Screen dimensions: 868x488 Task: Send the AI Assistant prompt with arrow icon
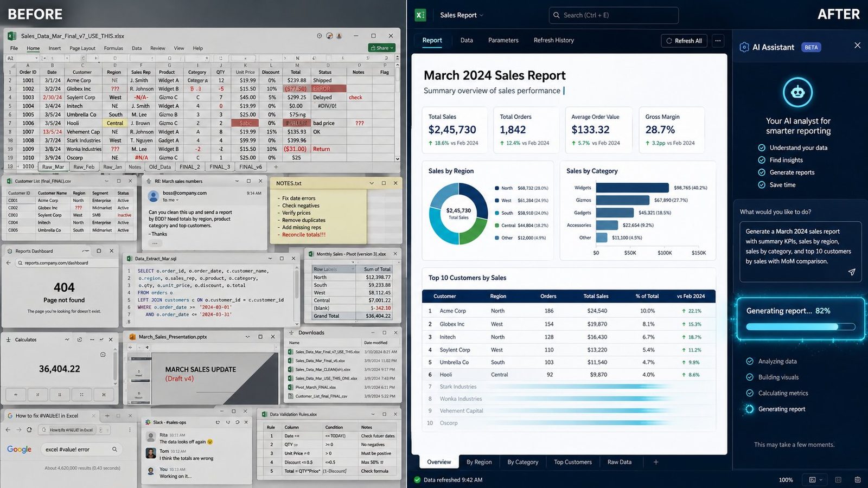852,272
